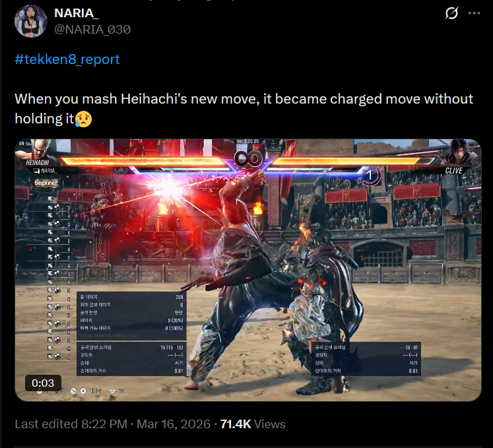This screenshot has width=493, height=448.
Task: Click Heihachi's orange health bar
Action: coord(143,160)
